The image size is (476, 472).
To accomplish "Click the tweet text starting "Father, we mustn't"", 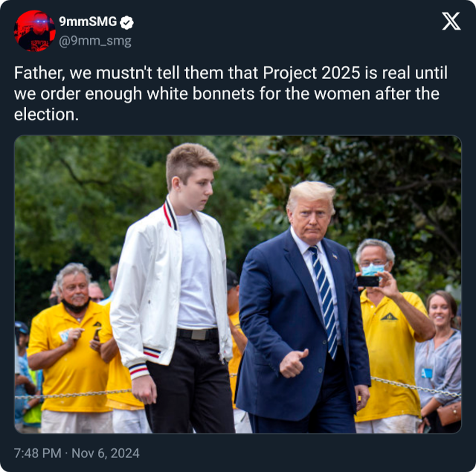I will [231, 94].
